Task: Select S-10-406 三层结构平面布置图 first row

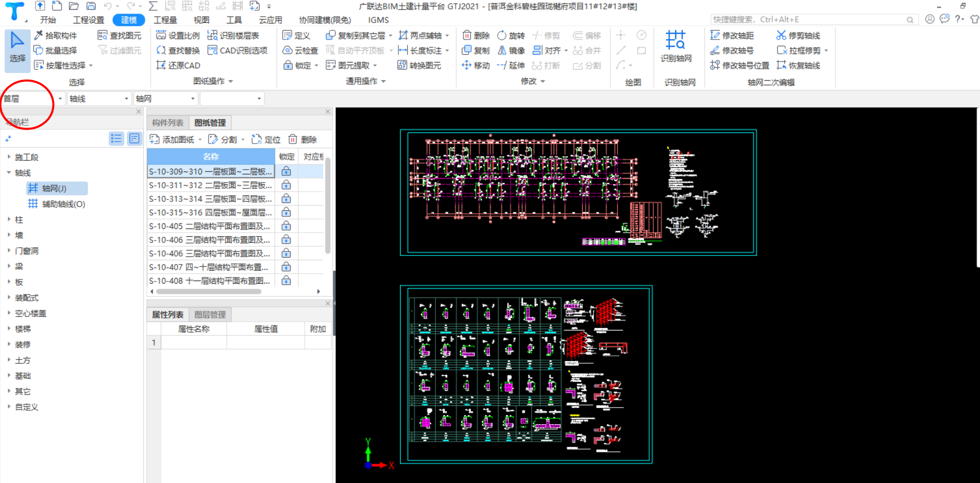Action: click(210, 240)
